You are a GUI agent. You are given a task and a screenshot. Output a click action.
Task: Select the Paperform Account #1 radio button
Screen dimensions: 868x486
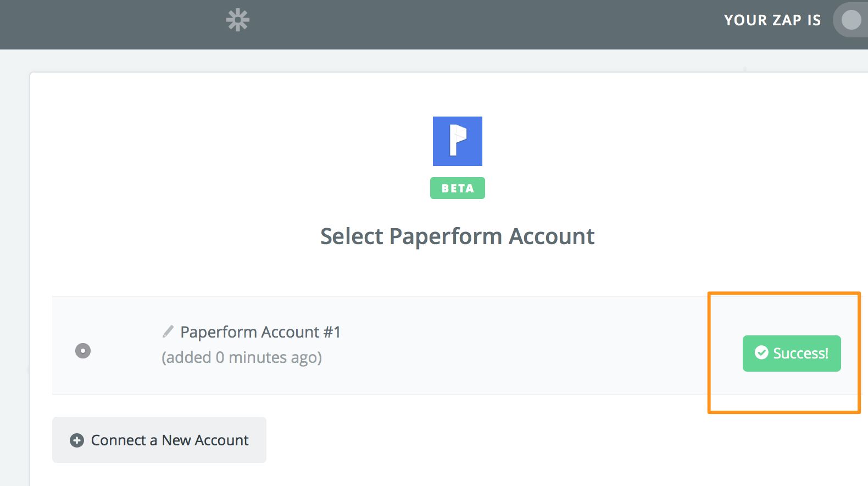83,351
